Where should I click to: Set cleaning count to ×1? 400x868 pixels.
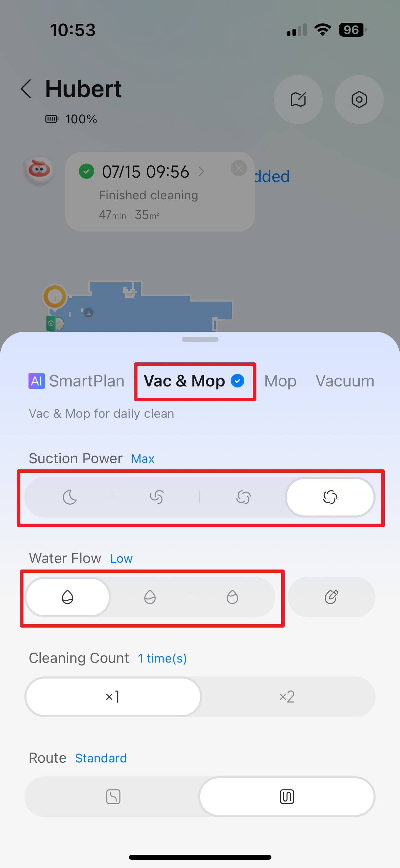click(x=113, y=697)
